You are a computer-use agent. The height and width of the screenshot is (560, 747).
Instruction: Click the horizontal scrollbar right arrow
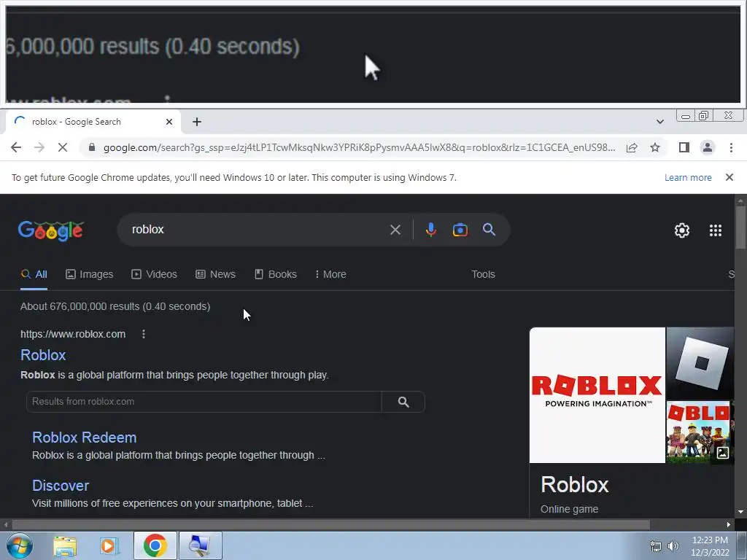coord(729,524)
